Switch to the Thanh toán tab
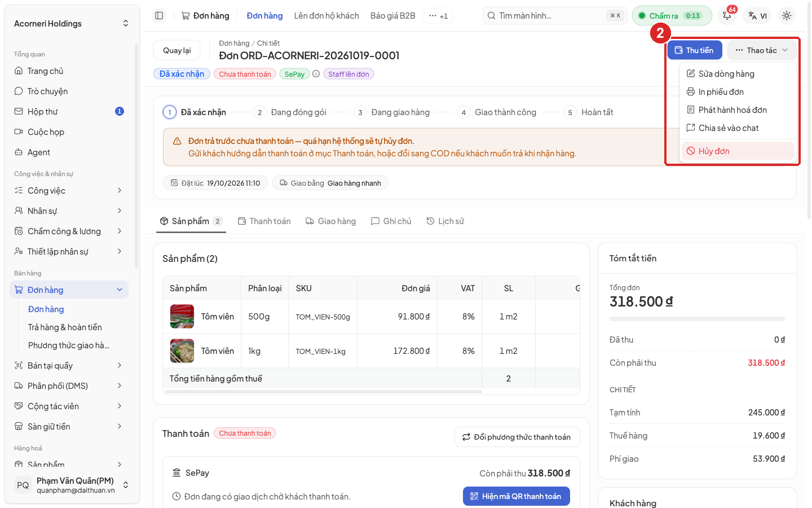This screenshot has width=812, height=508. [x=264, y=221]
